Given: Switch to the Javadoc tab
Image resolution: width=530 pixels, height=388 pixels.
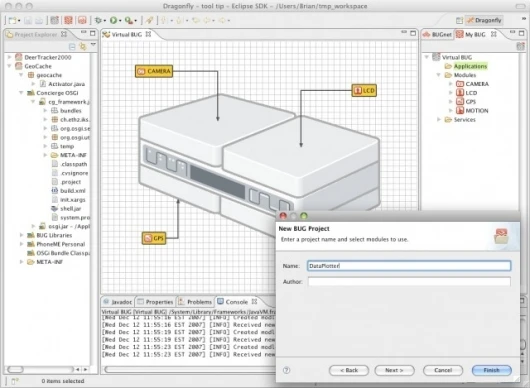Looking at the screenshot, I should coord(118,302).
